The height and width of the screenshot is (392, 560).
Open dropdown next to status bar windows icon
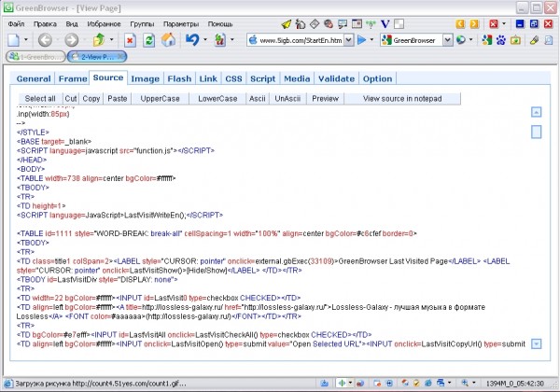[449, 383]
